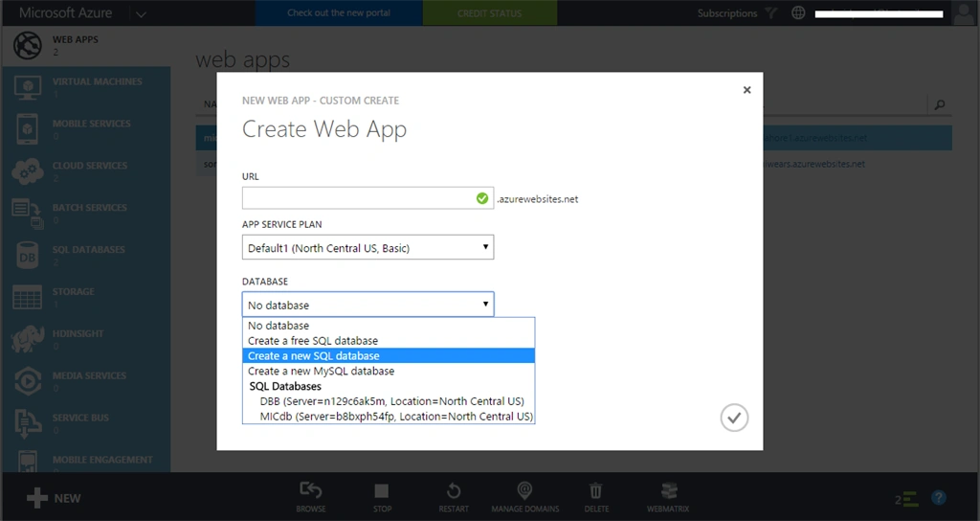This screenshot has height=521, width=980.
Task: Open Mobile Services phone icon
Action: pyautogui.click(x=28, y=129)
